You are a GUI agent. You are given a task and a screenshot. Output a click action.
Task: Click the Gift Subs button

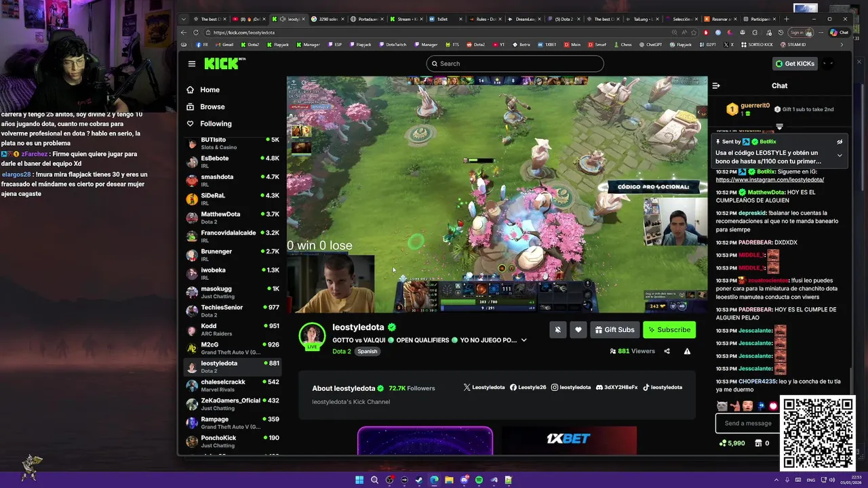pyautogui.click(x=614, y=330)
